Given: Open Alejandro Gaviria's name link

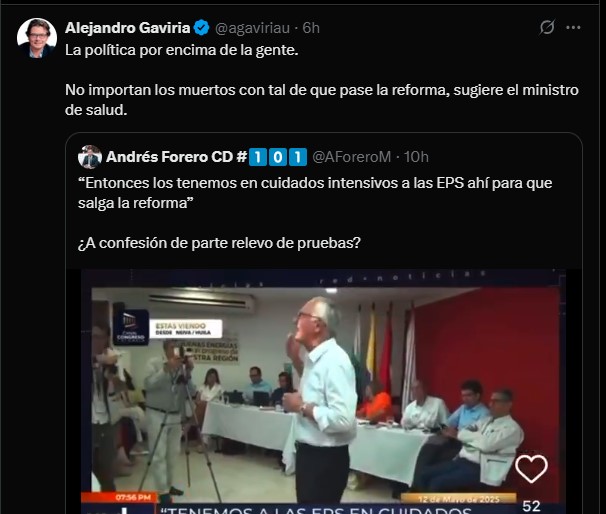Looking at the screenshot, I should click(128, 28).
